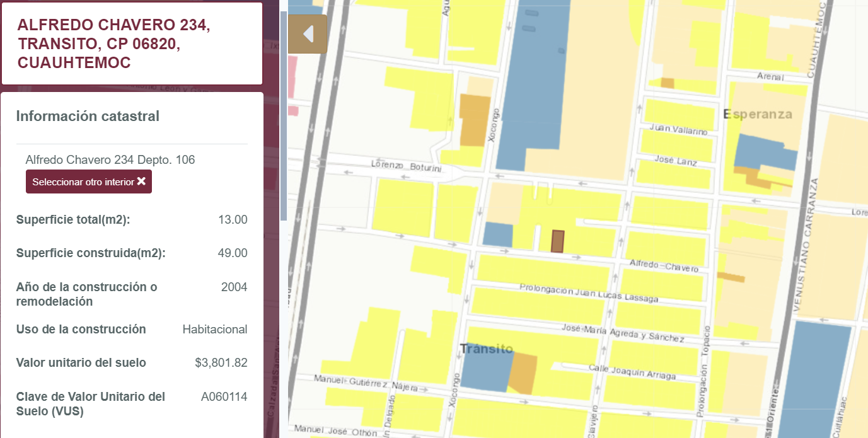Select the large blue parcel east of Xocongo
This screenshot has height=438, width=868.
[x=535, y=82]
